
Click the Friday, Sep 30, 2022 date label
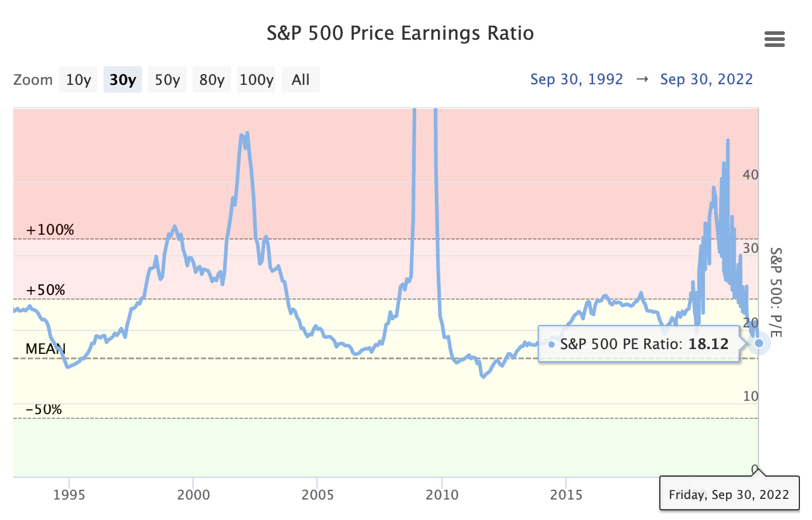click(x=729, y=495)
